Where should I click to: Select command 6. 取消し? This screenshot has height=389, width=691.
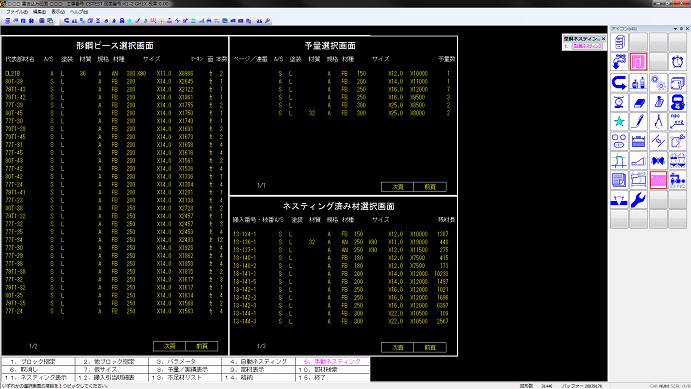point(38,369)
